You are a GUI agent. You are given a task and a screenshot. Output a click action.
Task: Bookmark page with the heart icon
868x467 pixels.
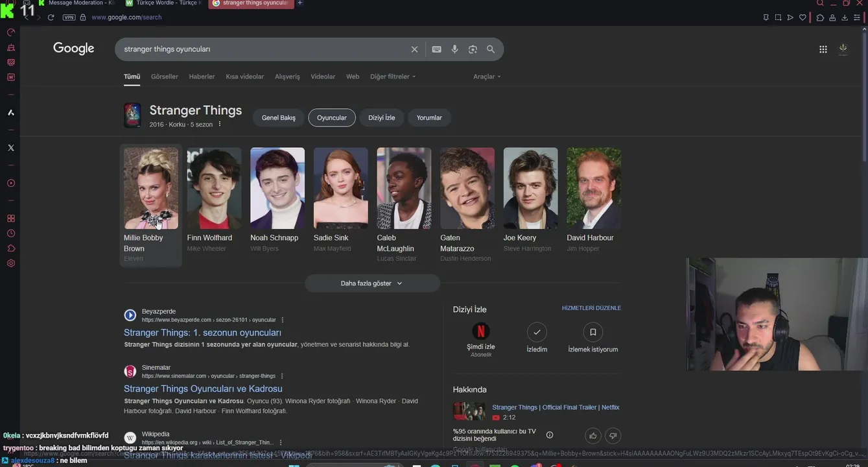pos(803,18)
